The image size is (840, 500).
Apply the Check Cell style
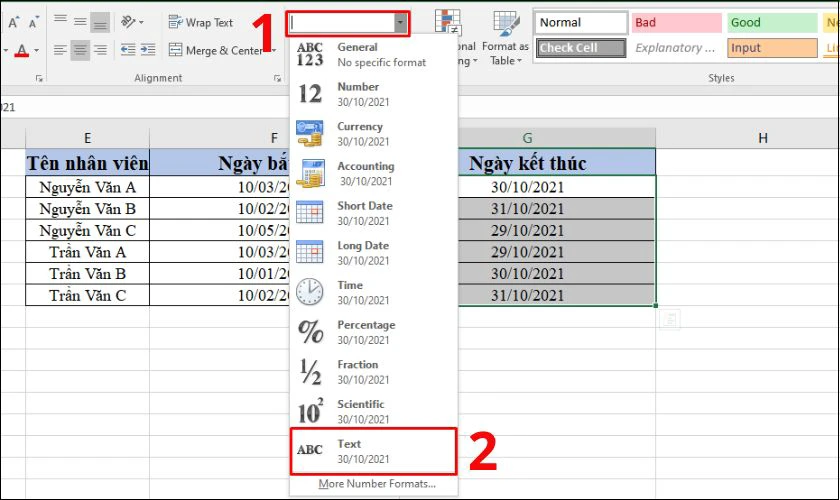click(x=581, y=48)
